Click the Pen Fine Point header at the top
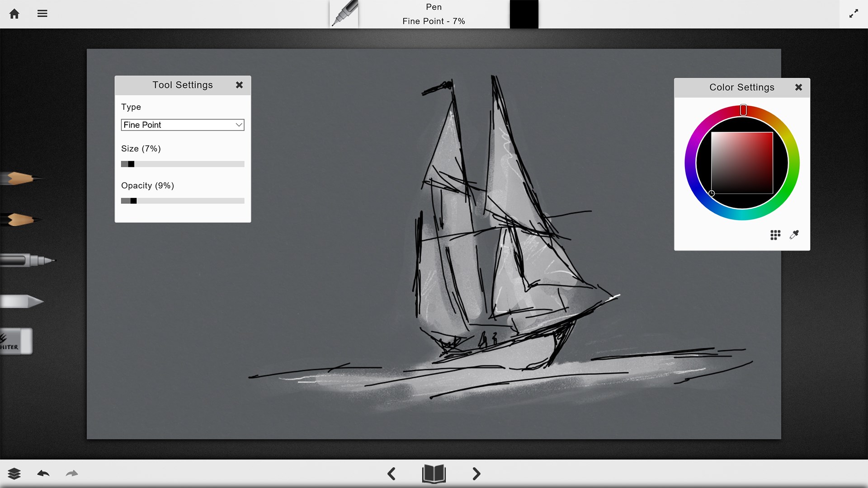This screenshot has width=868, height=488. [x=434, y=14]
